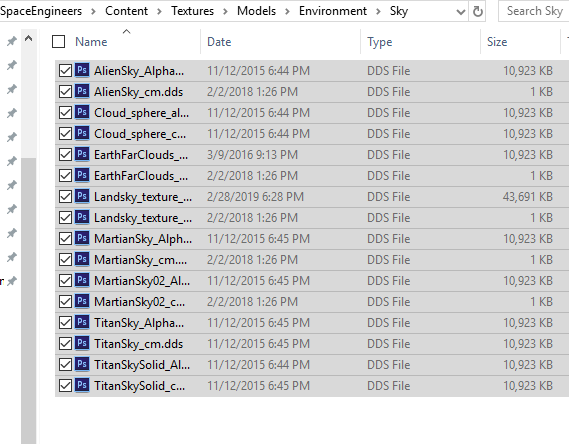The width and height of the screenshot is (569, 444).
Task: Uncheck the 43,691 KB Landsky_texture checkbox
Action: pos(65,197)
